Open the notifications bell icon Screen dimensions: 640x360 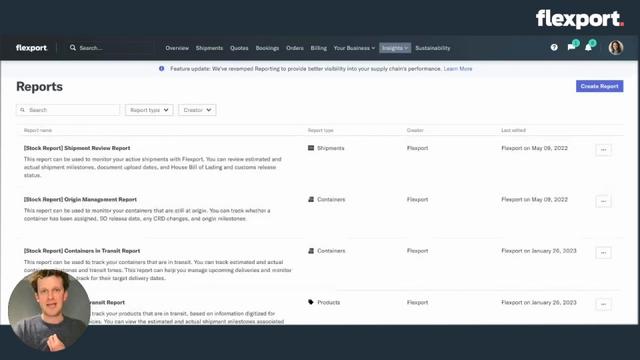588,47
